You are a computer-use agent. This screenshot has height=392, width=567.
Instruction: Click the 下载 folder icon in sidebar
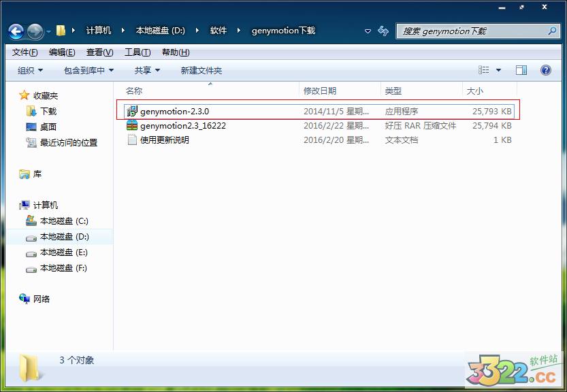pos(31,111)
